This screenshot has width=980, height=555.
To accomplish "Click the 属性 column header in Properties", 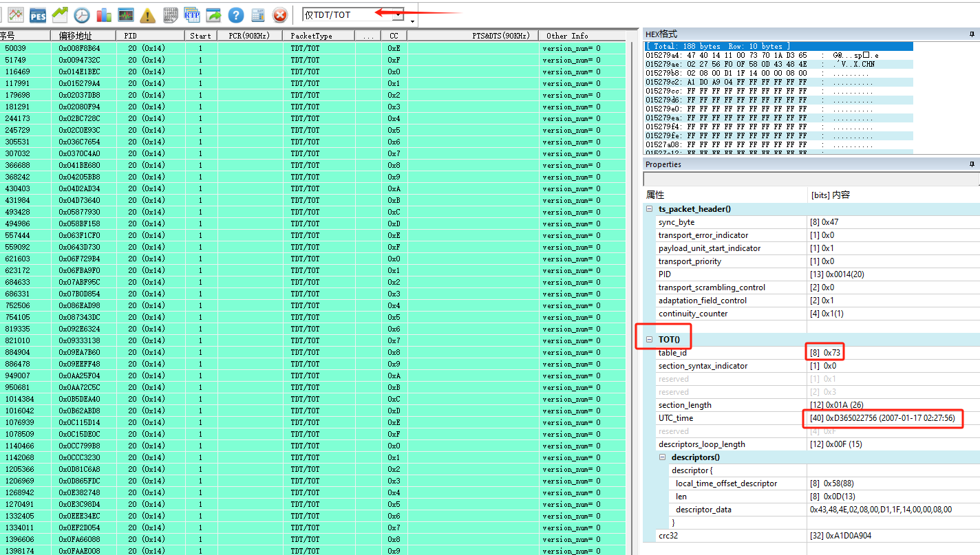I will pyautogui.click(x=725, y=195).
